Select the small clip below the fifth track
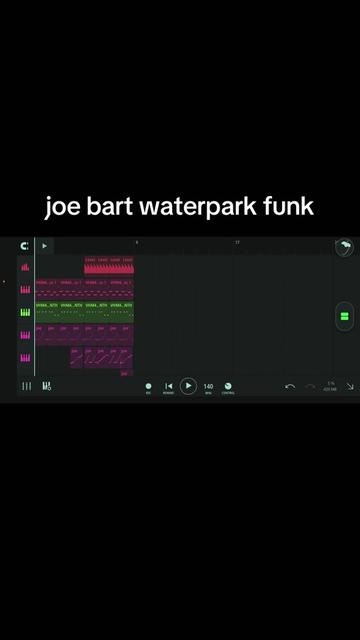 [x=127, y=373]
